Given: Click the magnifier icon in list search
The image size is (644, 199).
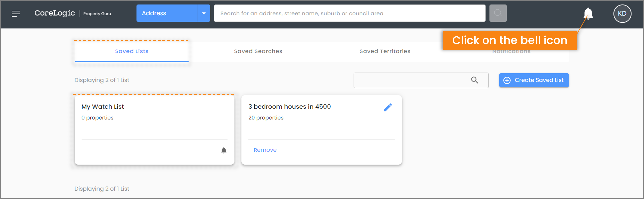Looking at the screenshot, I should (474, 80).
